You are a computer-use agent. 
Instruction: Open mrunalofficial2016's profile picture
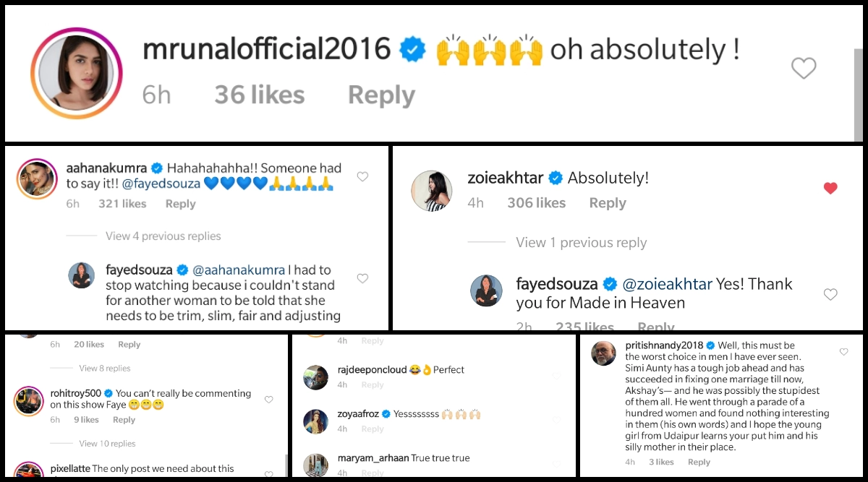pyautogui.click(x=76, y=73)
